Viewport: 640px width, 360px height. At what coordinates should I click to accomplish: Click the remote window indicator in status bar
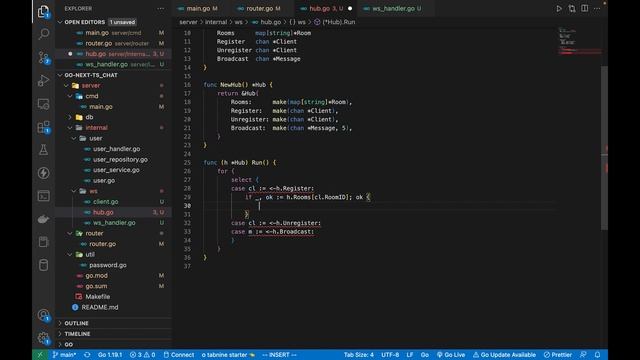click(40, 355)
